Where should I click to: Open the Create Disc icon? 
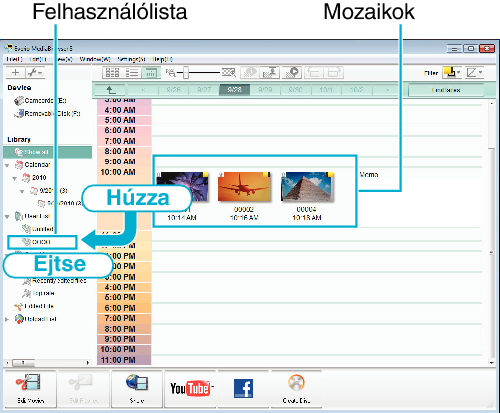[x=296, y=383]
